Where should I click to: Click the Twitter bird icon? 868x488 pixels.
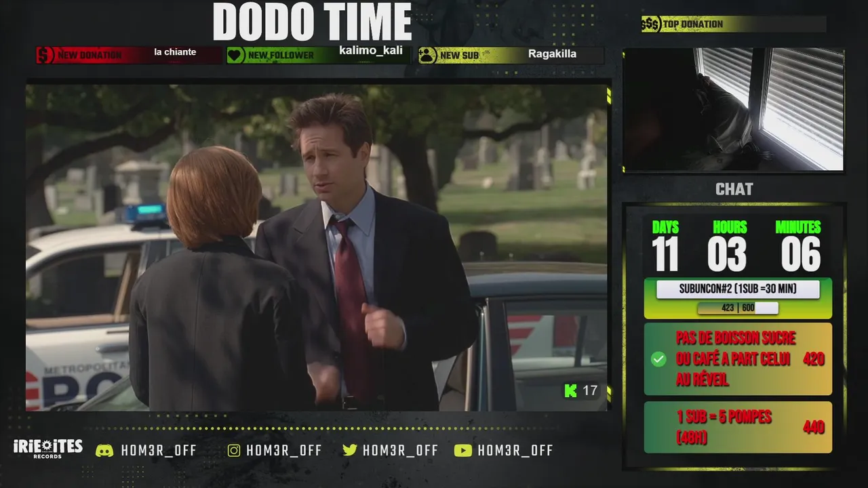coord(350,450)
